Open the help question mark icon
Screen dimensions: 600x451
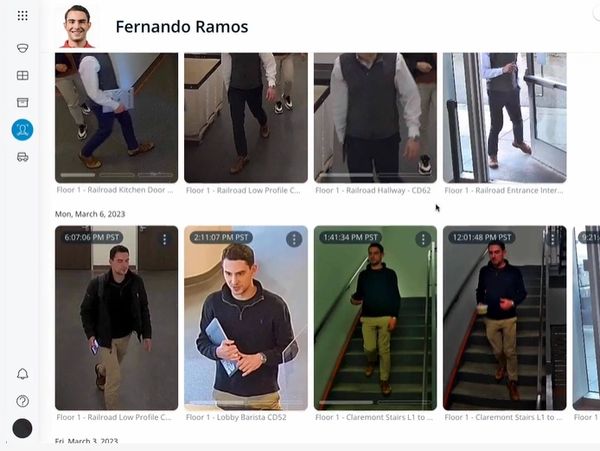(23, 401)
